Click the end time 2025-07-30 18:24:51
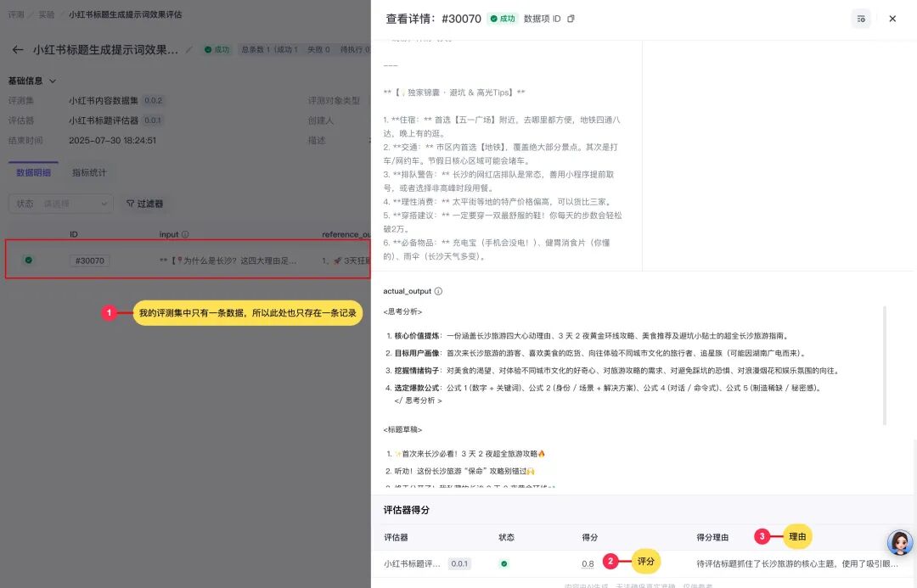The image size is (917, 588). point(112,140)
